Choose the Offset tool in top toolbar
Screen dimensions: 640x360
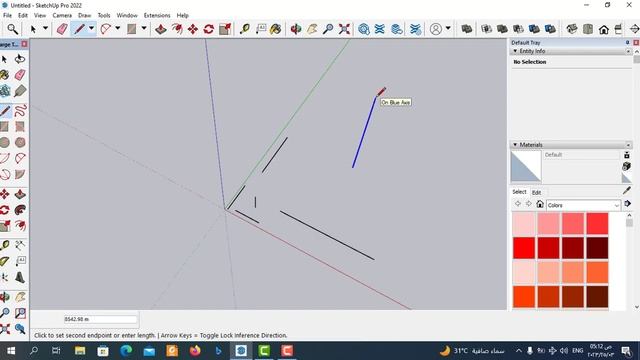point(177,29)
